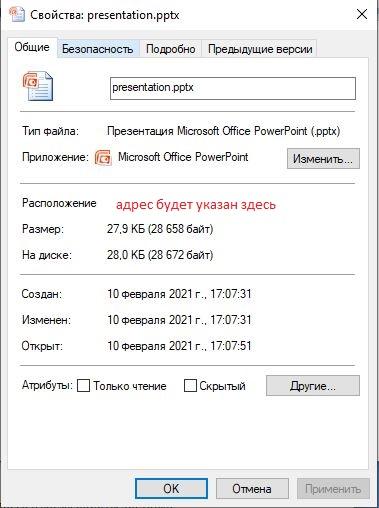Click the Создан date value
The image size is (379, 508).
click(179, 294)
